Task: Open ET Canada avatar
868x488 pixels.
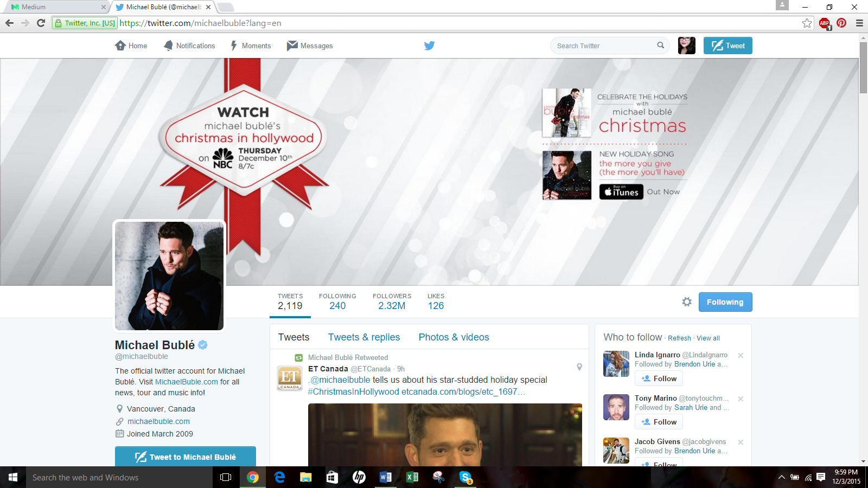Action: [290, 378]
